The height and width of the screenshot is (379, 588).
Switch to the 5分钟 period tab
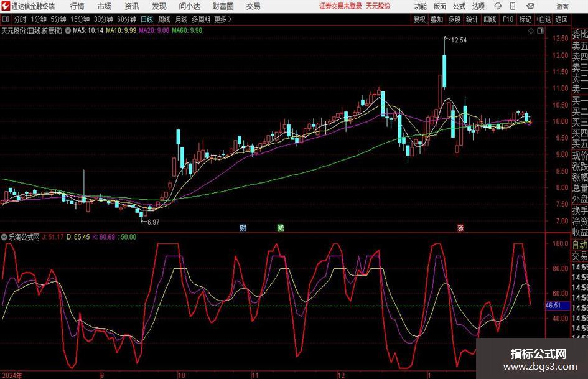click(58, 19)
